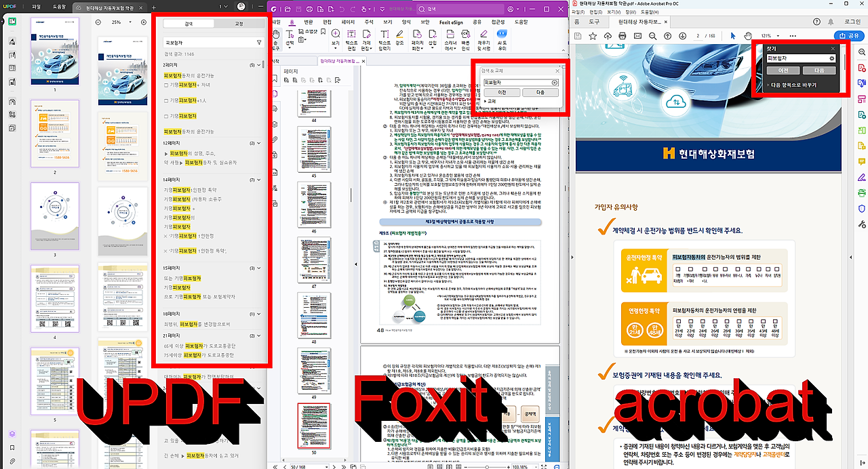This screenshot has width=868, height=469.
Task: Tick checkbox beside '기명피보험자+ 자녀' result
Action: [x=167, y=86]
